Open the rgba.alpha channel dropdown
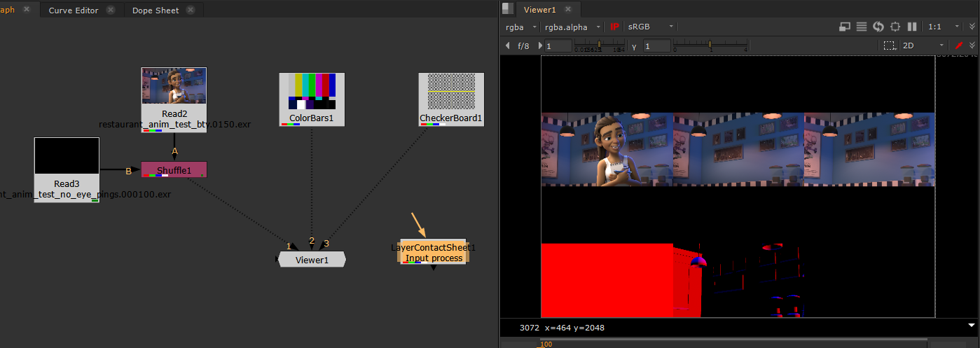The image size is (980, 348). (573, 27)
